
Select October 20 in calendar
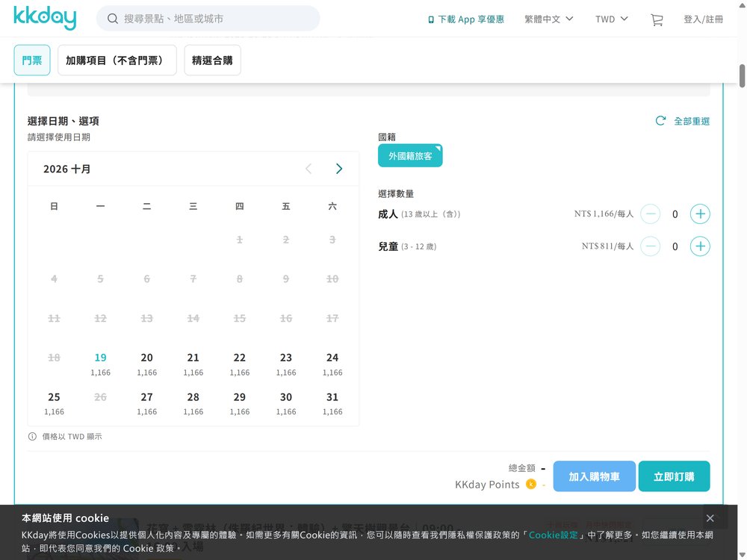[146, 364]
